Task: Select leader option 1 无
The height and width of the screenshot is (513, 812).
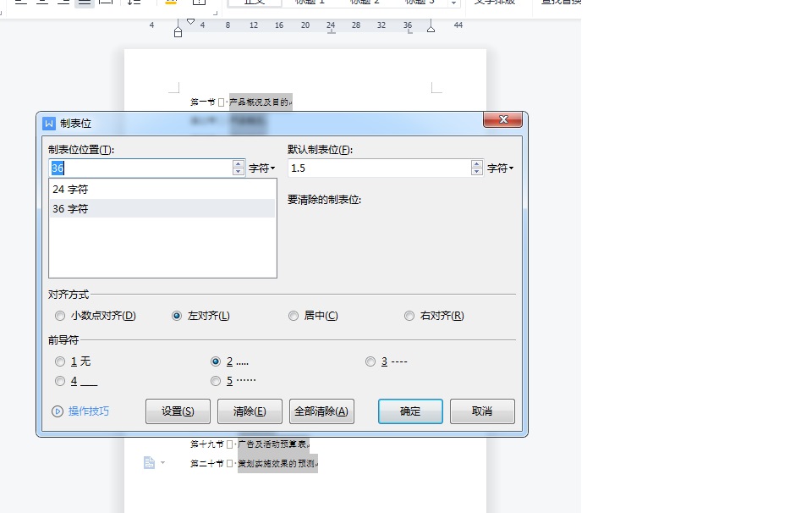Action: tap(59, 361)
